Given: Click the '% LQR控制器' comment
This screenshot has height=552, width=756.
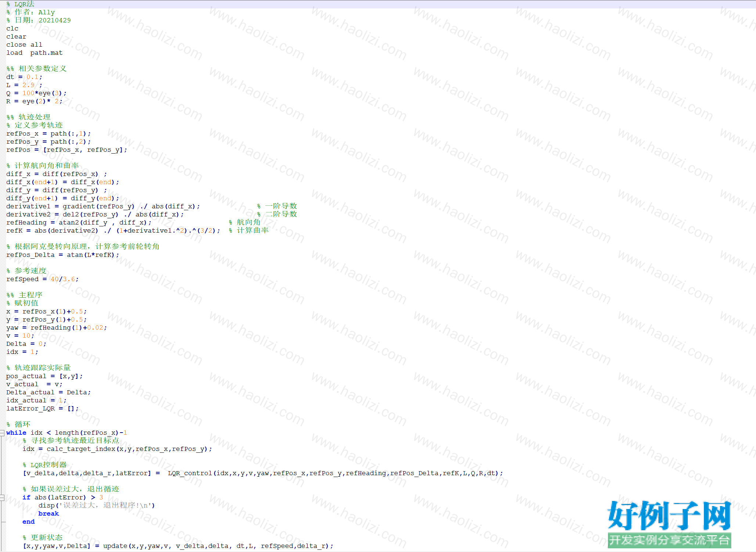Looking at the screenshot, I should coord(45,465).
